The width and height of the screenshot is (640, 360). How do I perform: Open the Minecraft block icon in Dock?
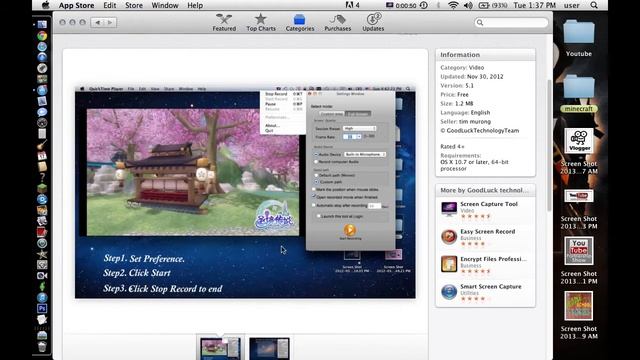(42, 188)
